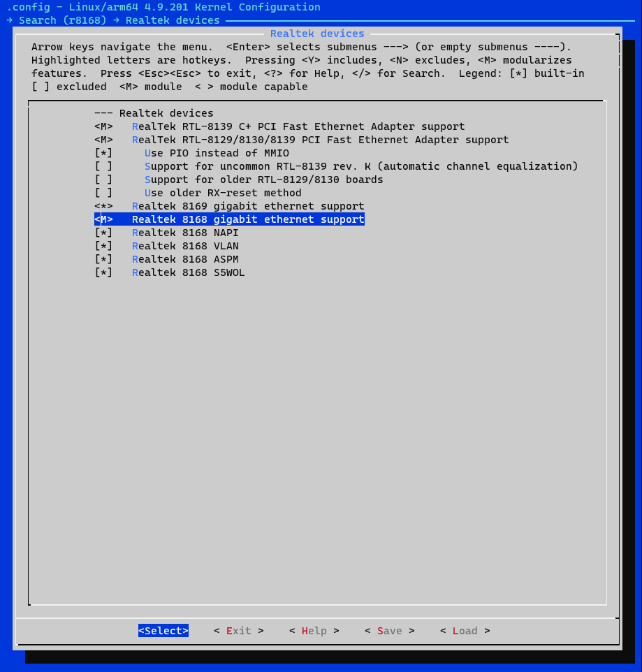Enable uncommon RTL-8139 rev. K support checkbox
Image resolution: width=642 pixels, height=672 pixels.
click(x=103, y=166)
